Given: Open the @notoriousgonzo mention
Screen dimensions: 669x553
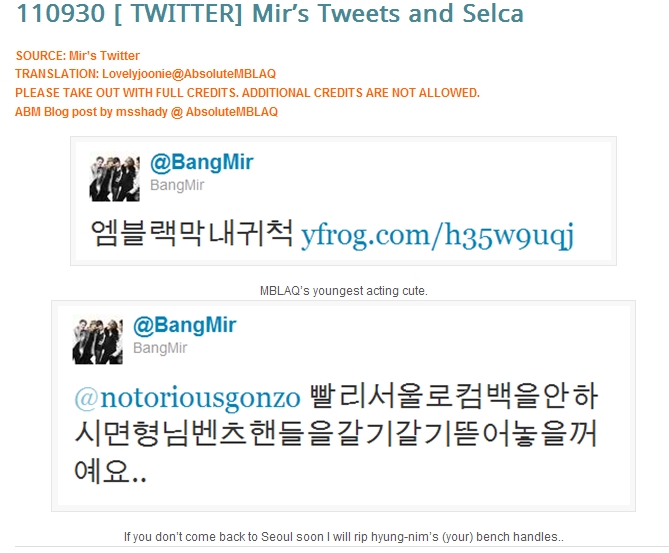Looking at the screenshot, I should click(x=187, y=398).
